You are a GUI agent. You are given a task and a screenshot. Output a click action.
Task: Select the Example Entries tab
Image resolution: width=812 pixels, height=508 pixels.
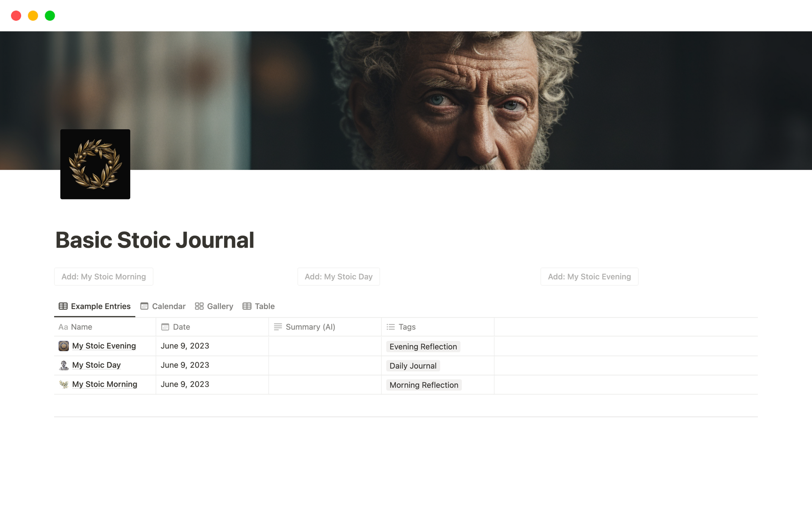point(95,306)
